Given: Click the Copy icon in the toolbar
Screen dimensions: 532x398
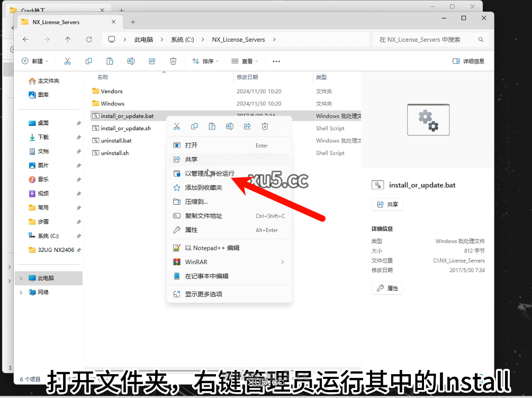Looking at the screenshot, I should click(88, 61).
